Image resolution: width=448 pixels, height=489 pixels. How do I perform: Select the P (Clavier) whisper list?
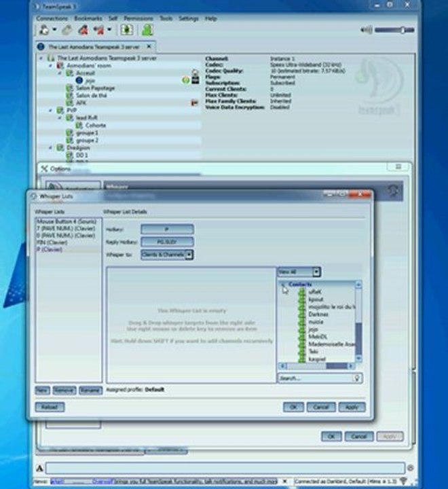click(50, 249)
